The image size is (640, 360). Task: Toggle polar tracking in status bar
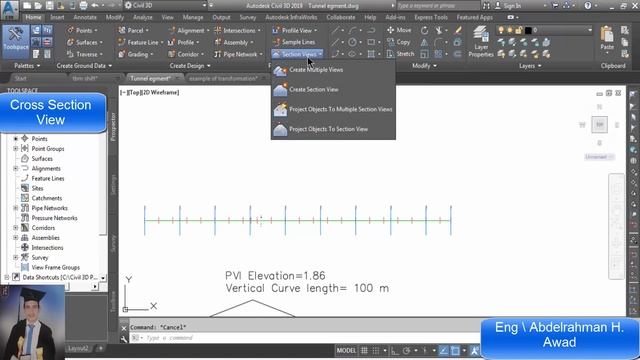point(407,351)
